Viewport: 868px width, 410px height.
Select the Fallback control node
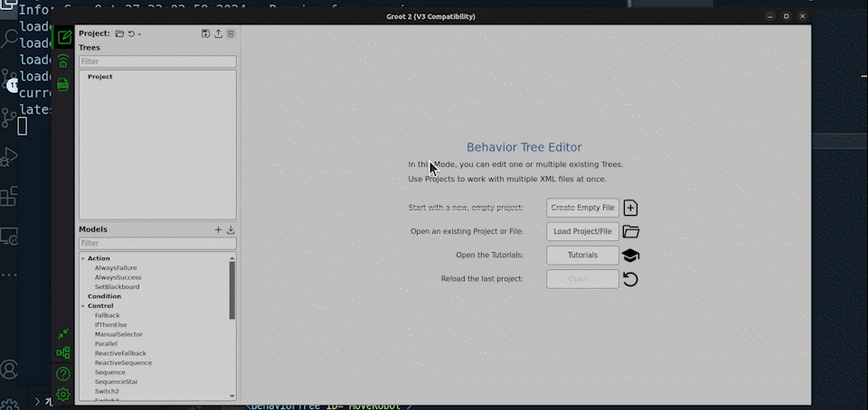click(x=108, y=315)
